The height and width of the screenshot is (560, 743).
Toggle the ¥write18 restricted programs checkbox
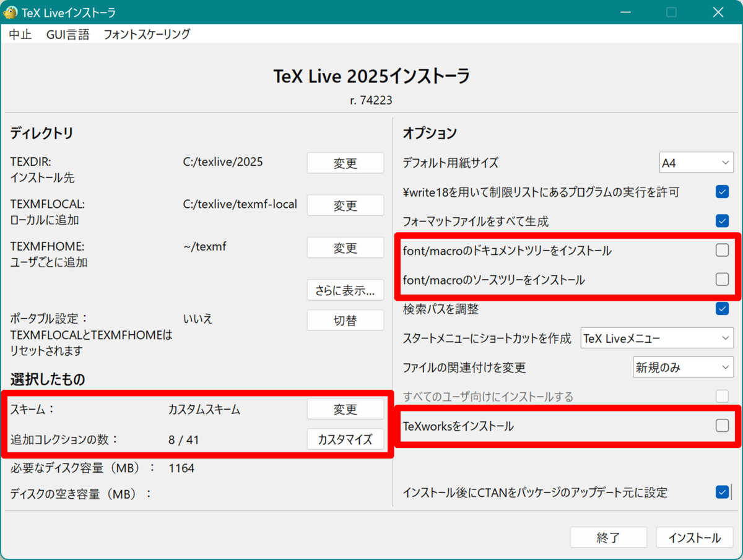coord(722,191)
